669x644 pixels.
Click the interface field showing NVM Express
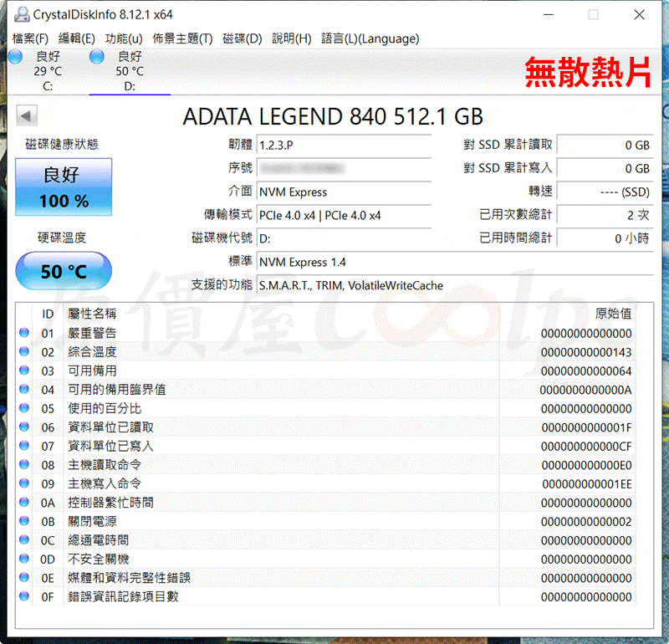pyautogui.click(x=344, y=192)
